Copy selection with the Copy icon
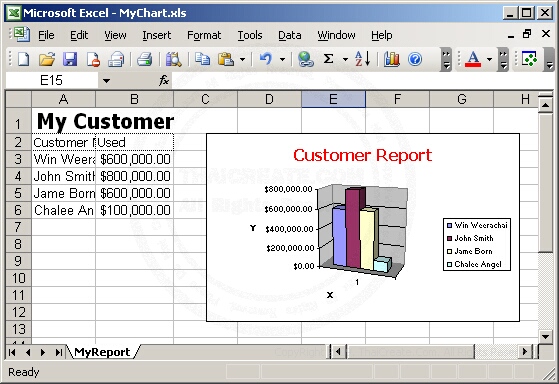 click(202, 59)
